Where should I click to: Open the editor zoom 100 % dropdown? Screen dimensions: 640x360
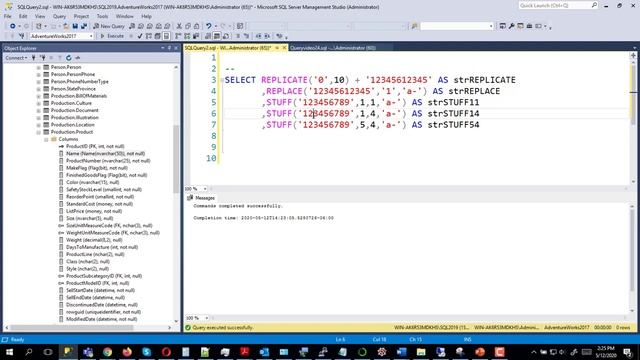coord(205,189)
